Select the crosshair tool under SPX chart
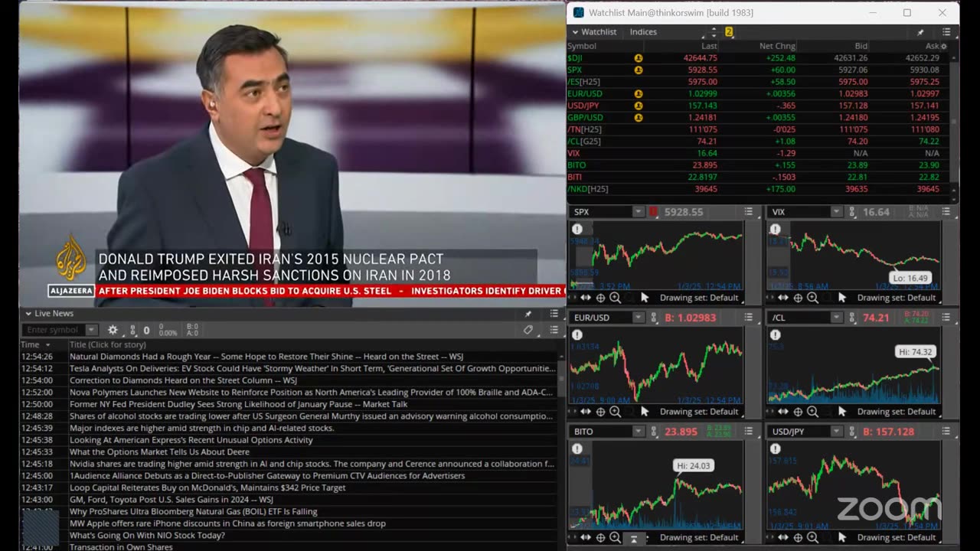The width and height of the screenshot is (980, 551). point(600,298)
